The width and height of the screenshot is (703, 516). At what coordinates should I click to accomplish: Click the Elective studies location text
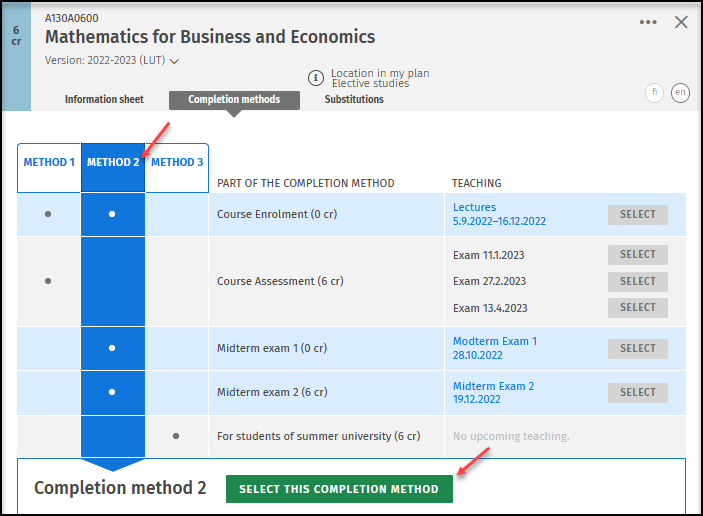(370, 83)
